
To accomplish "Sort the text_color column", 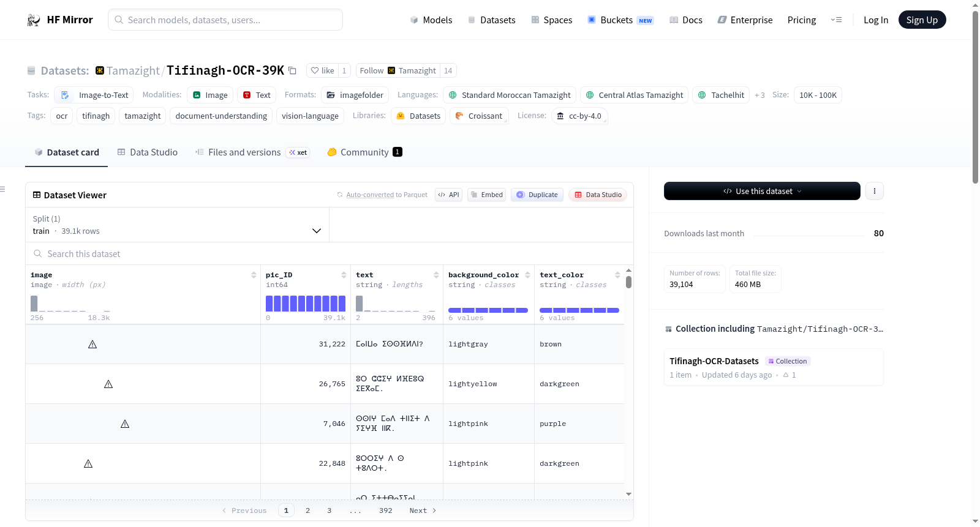I will (x=617, y=275).
